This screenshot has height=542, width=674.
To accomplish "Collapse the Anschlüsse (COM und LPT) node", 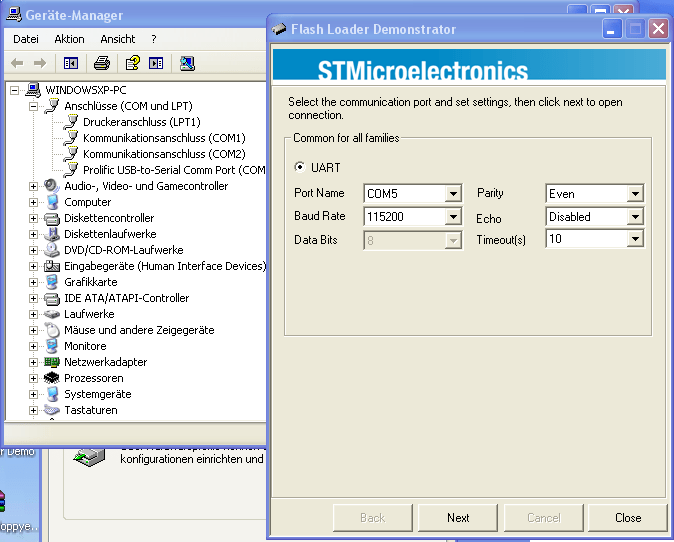I will [33, 106].
